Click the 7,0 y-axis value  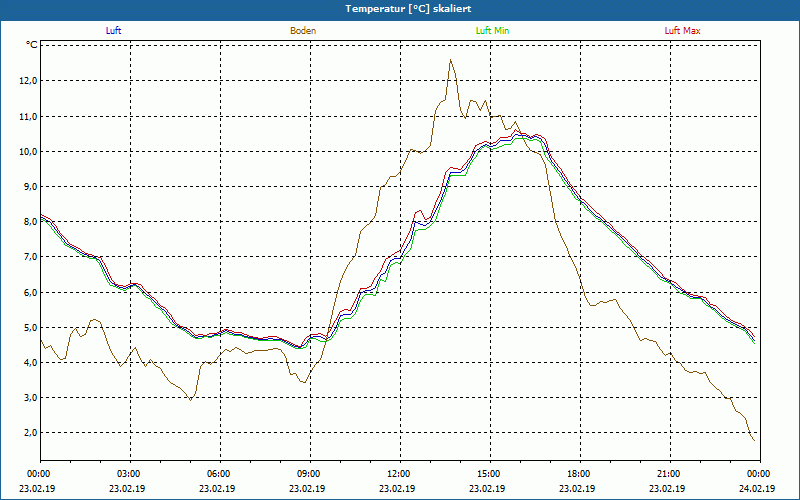tap(30, 257)
